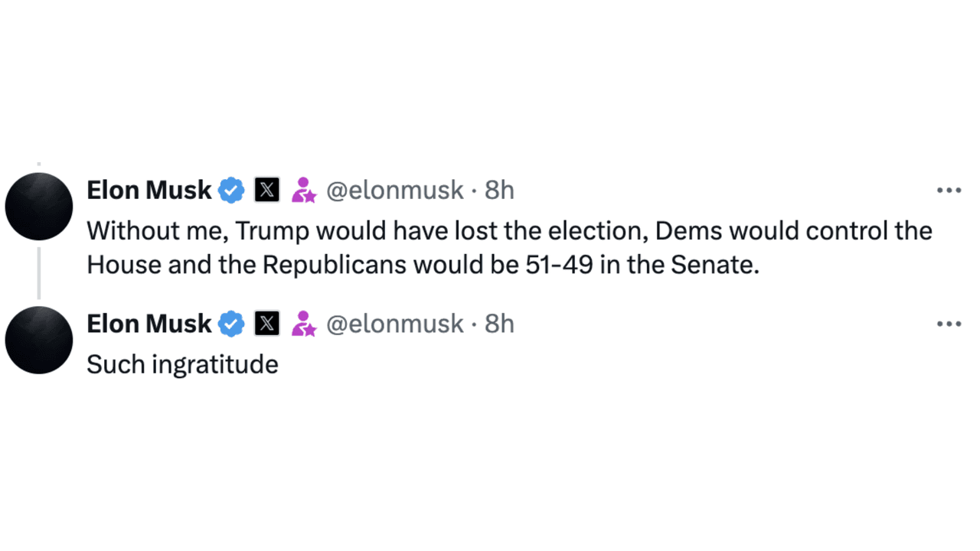
Task: Open the profile avatar on the "Such ingratitude" tweet
Action: (39, 341)
